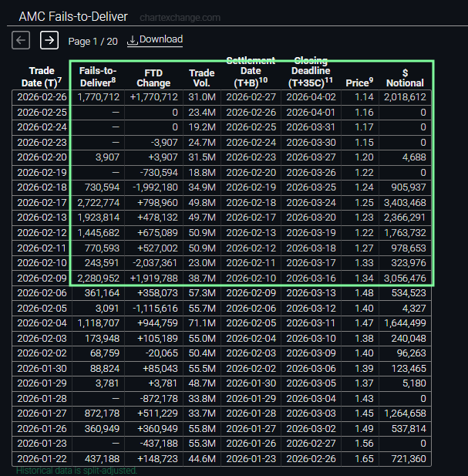Viewport: 468px width, 476px height.
Task: Select fails-to-deliver value 730,594
Action: pos(102,187)
